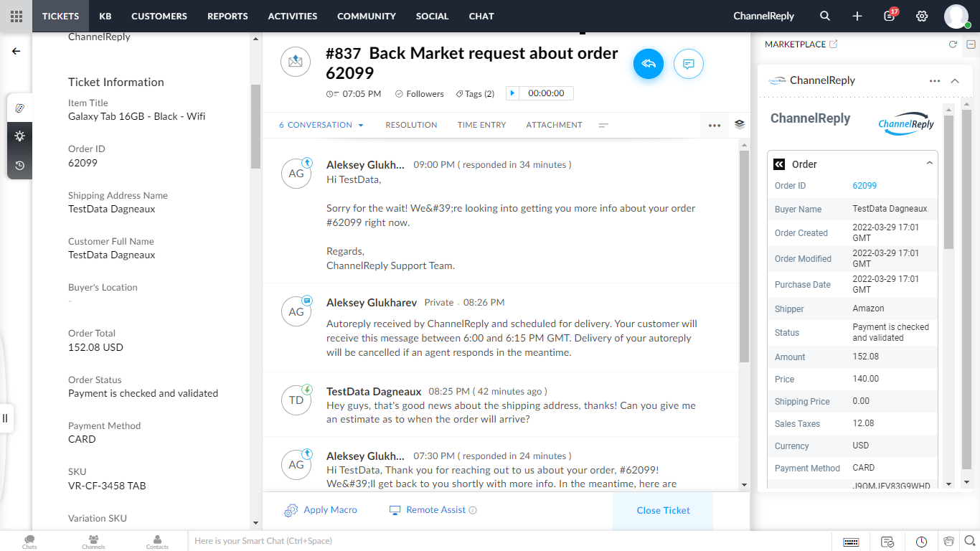Open the Reports menu

pyautogui.click(x=227, y=16)
